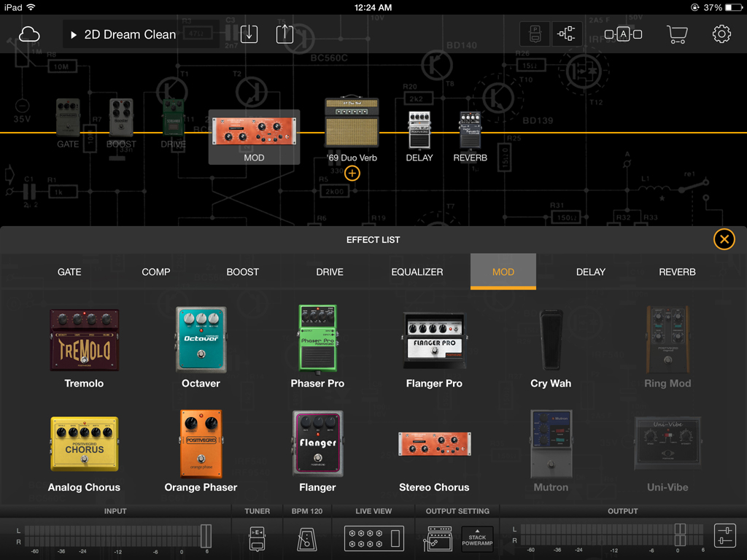Switch to the DELAY effect tab
This screenshot has height=560, width=747.
click(590, 272)
